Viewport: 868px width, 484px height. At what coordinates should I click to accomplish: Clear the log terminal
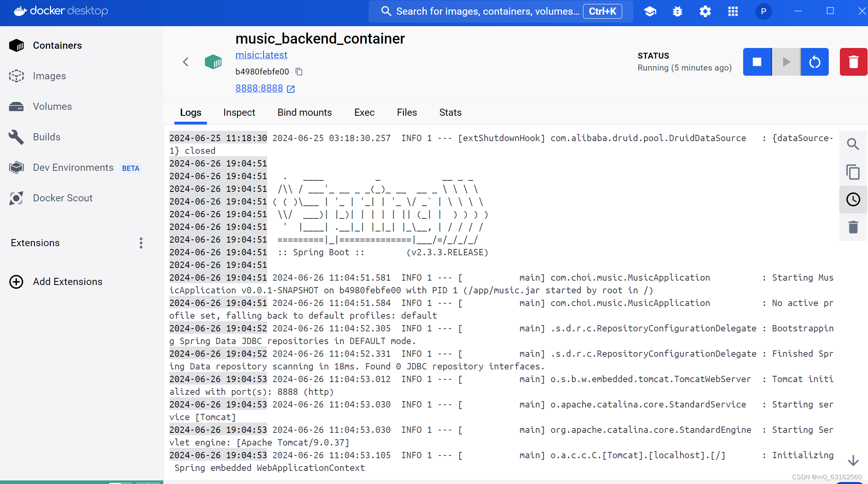coord(853,227)
